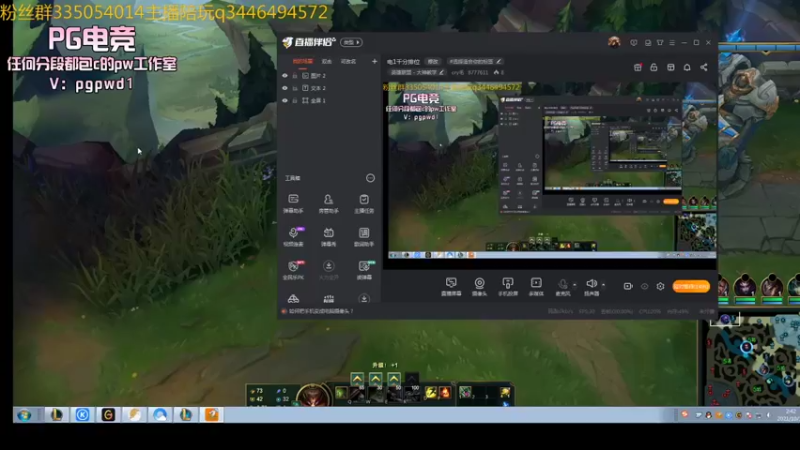Lock the 文本 2 source layer
Image resolution: width=800 pixels, height=450 pixels.
tap(295, 88)
